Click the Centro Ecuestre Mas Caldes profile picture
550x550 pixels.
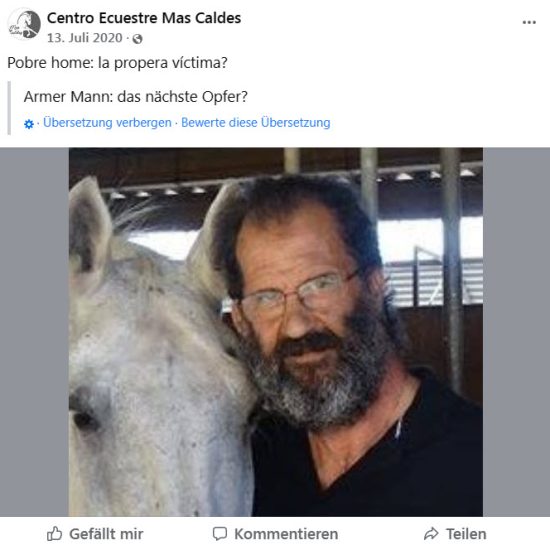[24, 24]
